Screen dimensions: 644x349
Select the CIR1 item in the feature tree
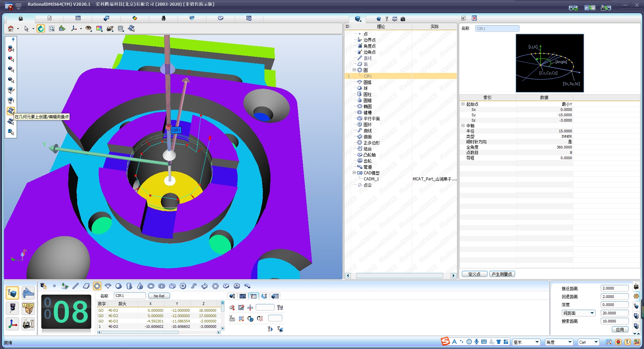[368, 76]
